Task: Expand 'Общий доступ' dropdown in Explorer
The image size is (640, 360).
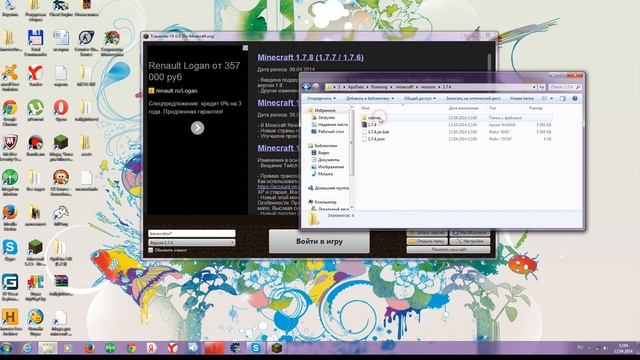Action: point(420,98)
